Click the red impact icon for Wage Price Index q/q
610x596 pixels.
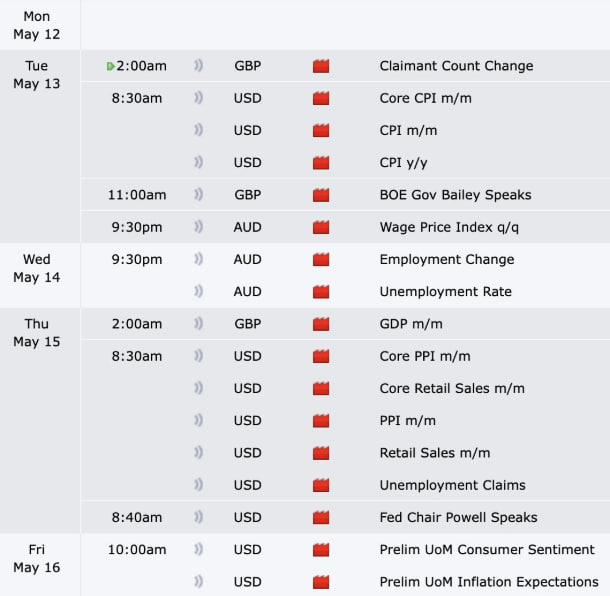[321, 227]
